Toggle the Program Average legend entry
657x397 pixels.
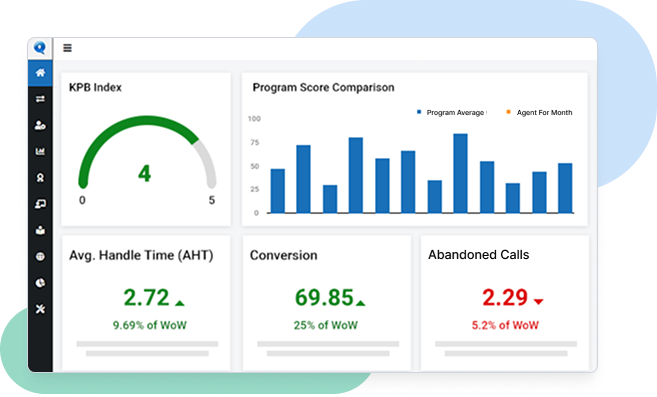click(x=452, y=112)
